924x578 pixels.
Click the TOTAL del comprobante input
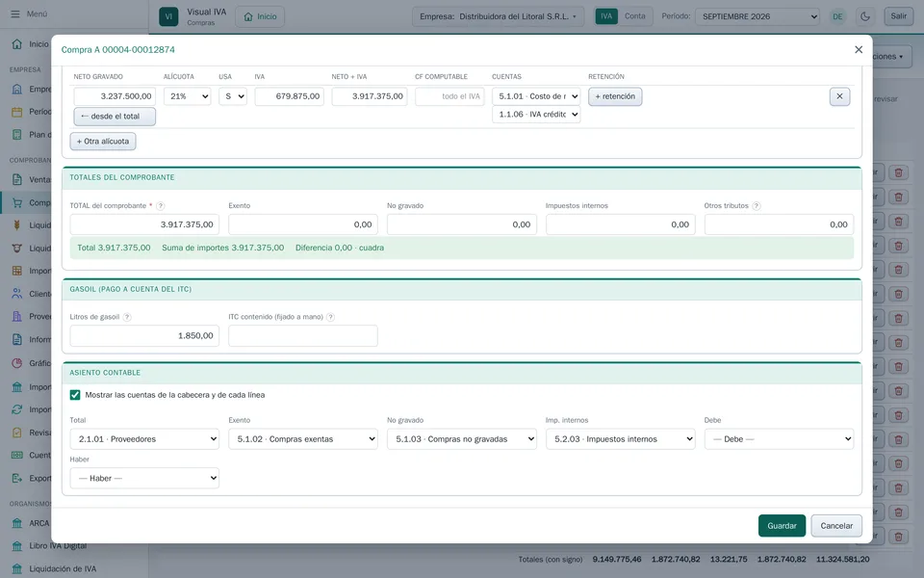pos(144,224)
